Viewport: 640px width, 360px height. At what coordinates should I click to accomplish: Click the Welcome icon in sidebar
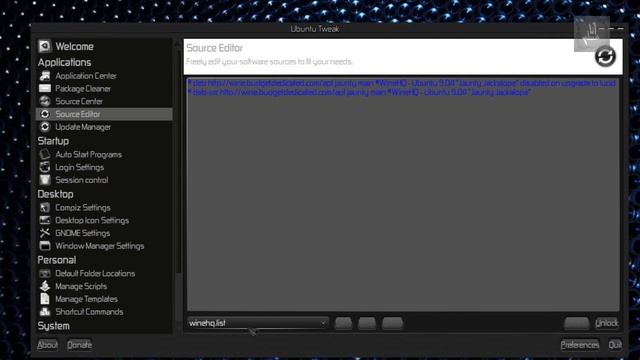(x=44, y=46)
